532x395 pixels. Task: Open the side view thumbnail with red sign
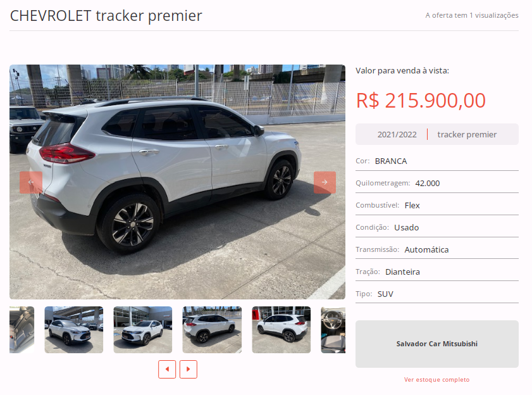click(281, 330)
